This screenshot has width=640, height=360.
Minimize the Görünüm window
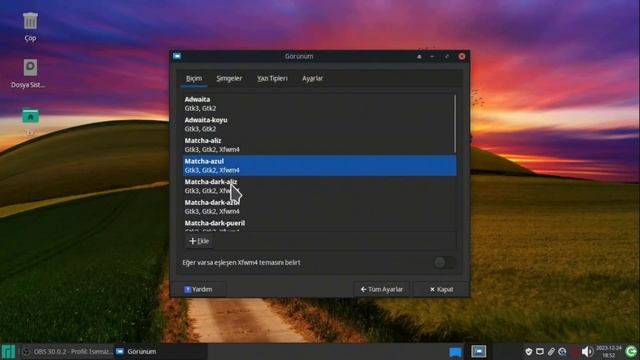click(x=432, y=56)
